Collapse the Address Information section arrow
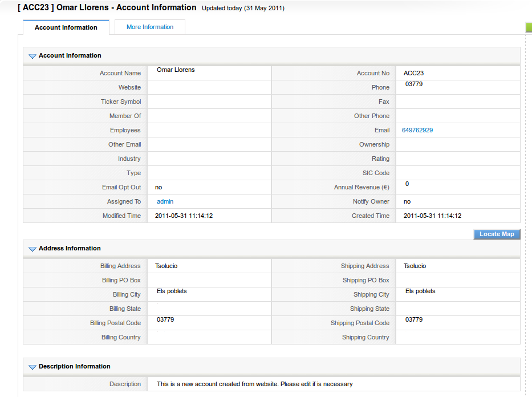532x397 pixels. 33,249
